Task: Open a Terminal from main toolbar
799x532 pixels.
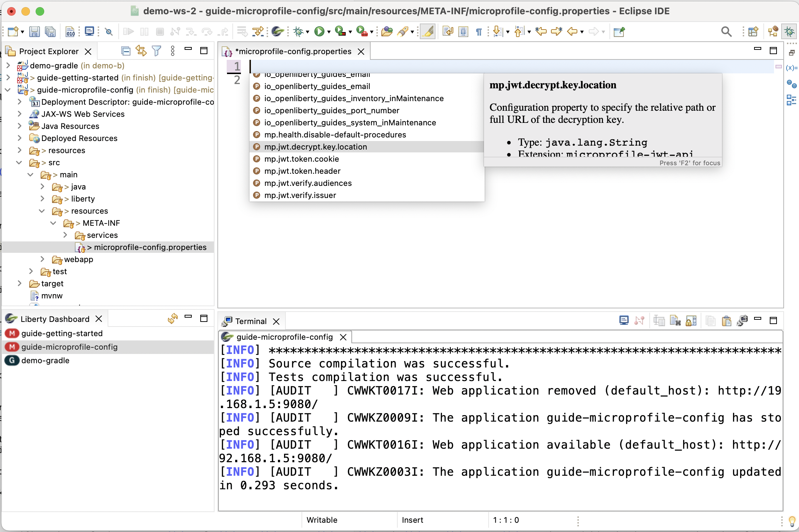Action: tap(89, 32)
